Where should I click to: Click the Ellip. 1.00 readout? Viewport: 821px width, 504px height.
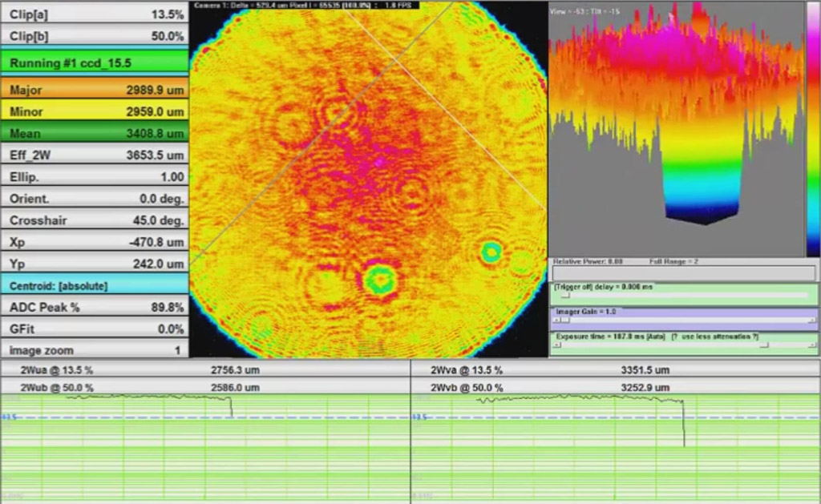click(95, 177)
